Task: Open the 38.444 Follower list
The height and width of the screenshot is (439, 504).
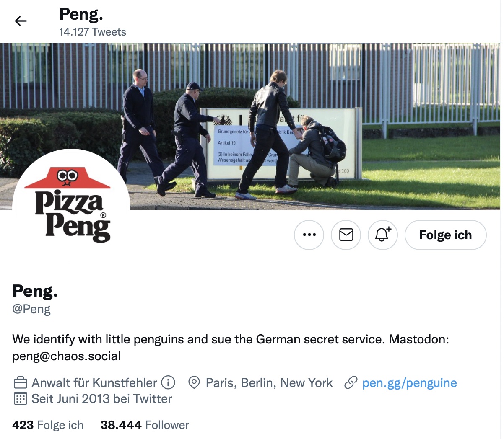Action: (145, 425)
